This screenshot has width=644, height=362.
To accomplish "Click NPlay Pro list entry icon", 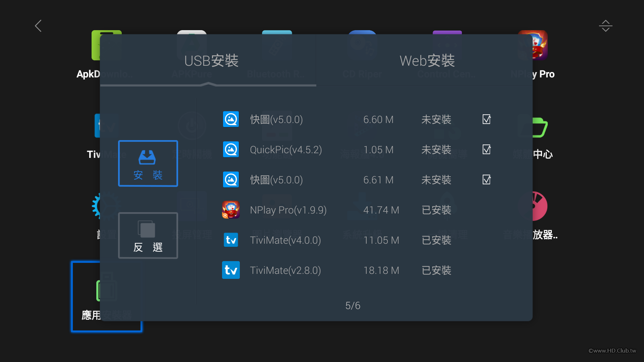I will 231,210.
